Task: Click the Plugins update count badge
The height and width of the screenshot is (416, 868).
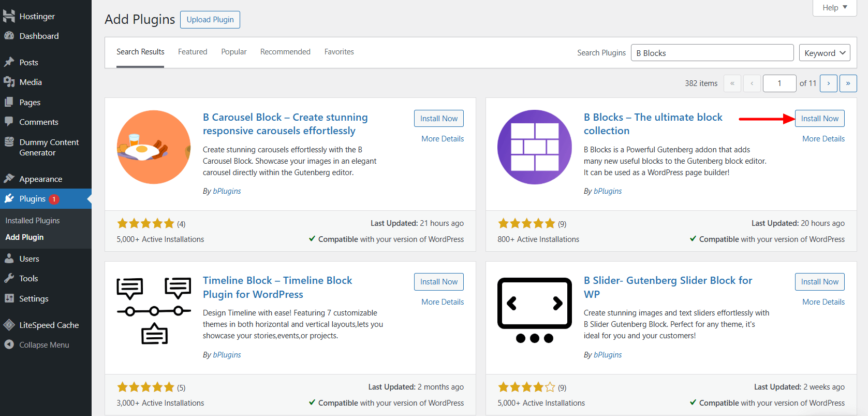Action: (54, 199)
